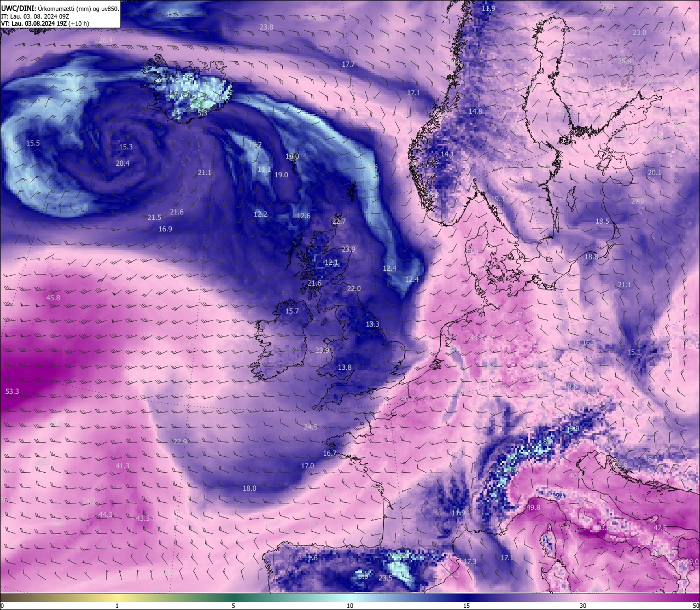Click the 14.8 value over Norway

click(x=475, y=111)
